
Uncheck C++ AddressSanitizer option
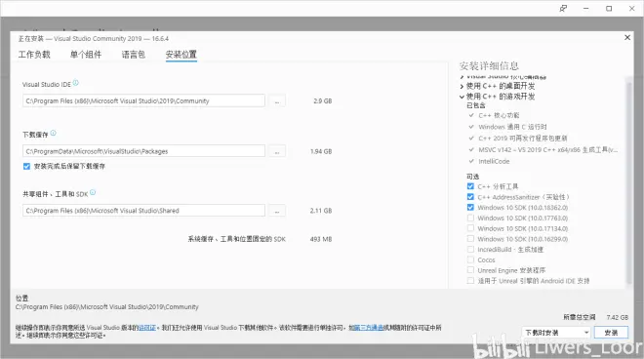(470, 197)
